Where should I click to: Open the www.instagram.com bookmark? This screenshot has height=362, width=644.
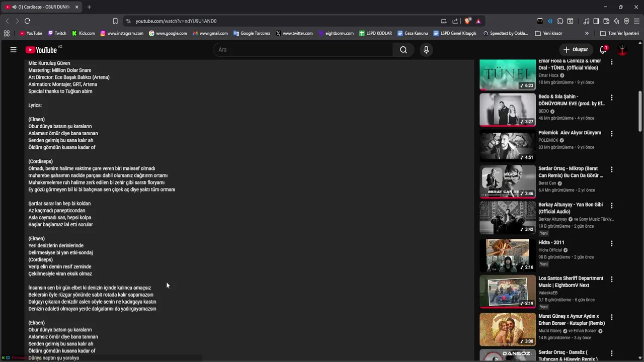[122, 33]
